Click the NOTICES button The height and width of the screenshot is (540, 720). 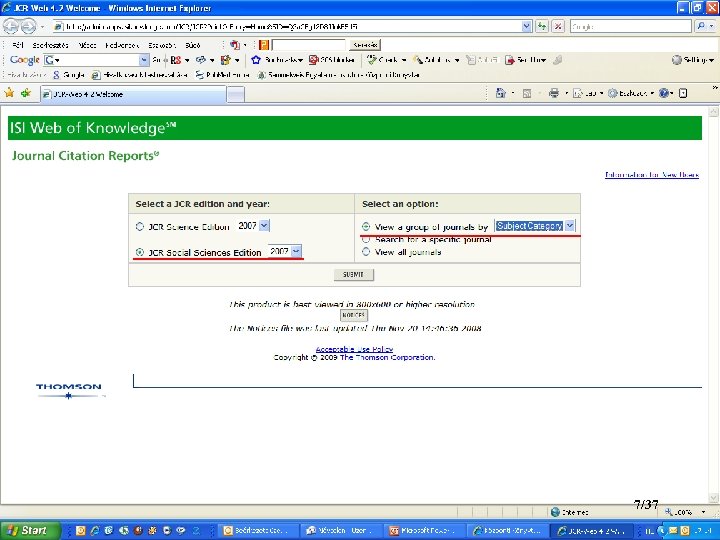tap(354, 315)
